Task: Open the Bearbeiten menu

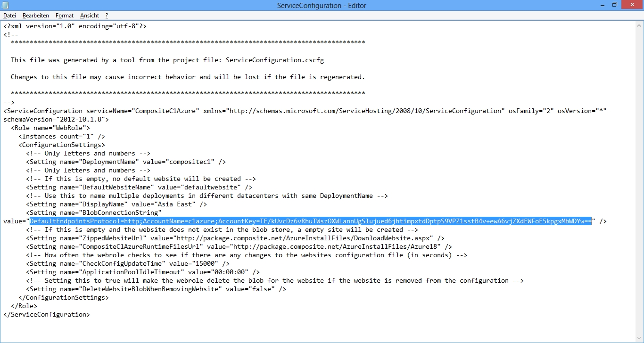Action: [x=36, y=16]
